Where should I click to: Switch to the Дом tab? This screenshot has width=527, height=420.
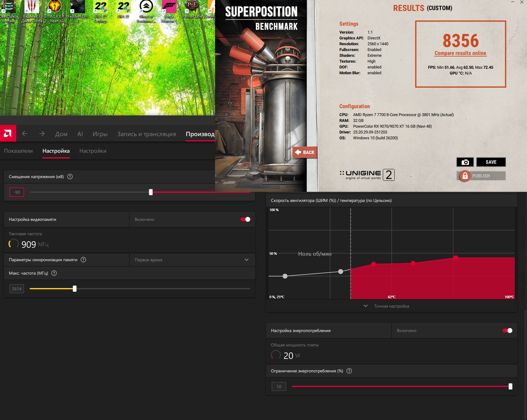(61, 134)
